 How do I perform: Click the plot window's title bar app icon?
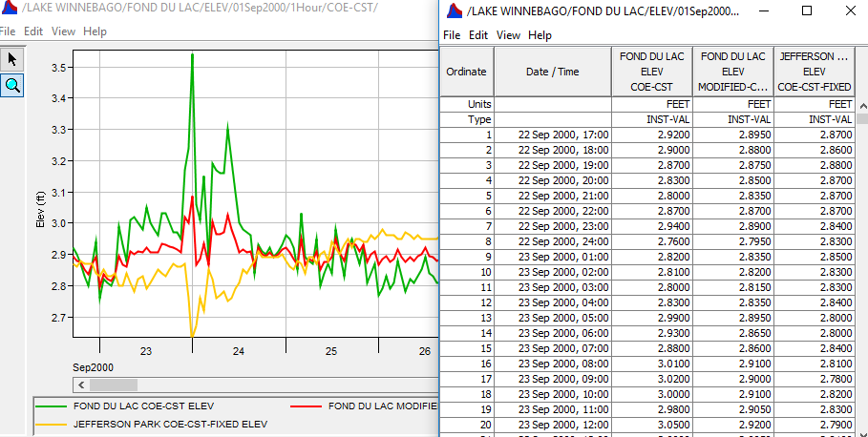click(9, 9)
